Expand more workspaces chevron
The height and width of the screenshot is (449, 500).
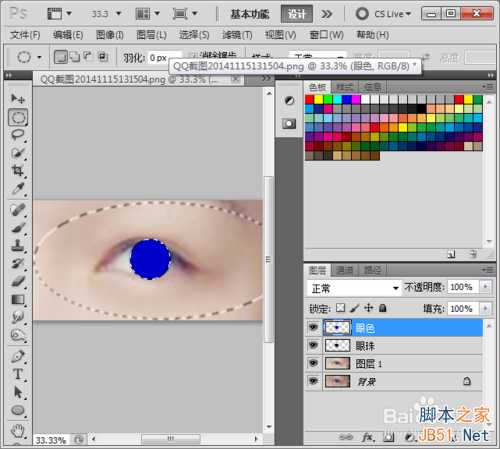(x=326, y=14)
